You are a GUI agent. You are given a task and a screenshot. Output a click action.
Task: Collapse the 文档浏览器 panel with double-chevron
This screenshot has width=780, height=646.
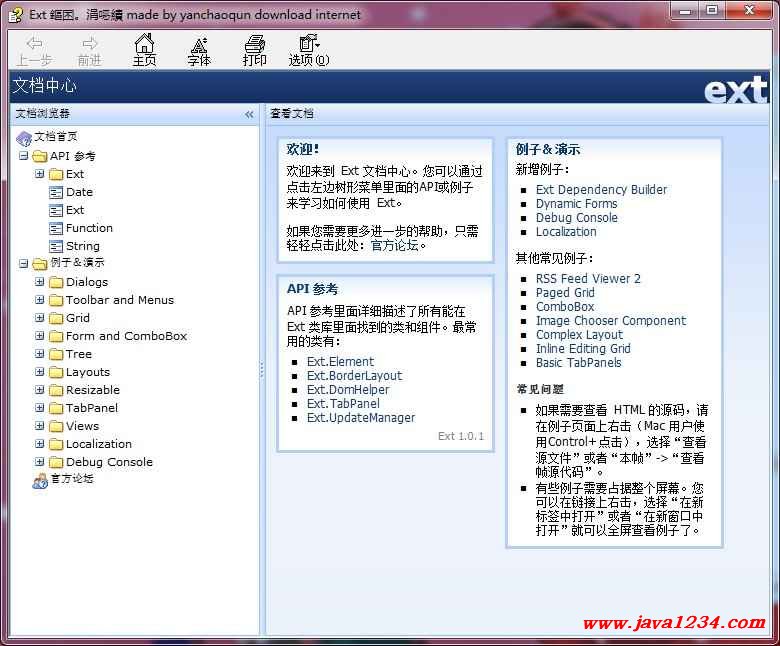(x=249, y=114)
